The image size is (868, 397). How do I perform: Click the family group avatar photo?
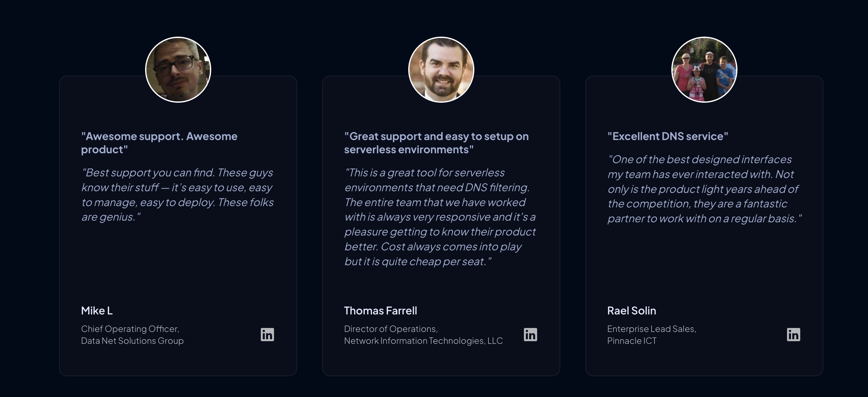(704, 70)
